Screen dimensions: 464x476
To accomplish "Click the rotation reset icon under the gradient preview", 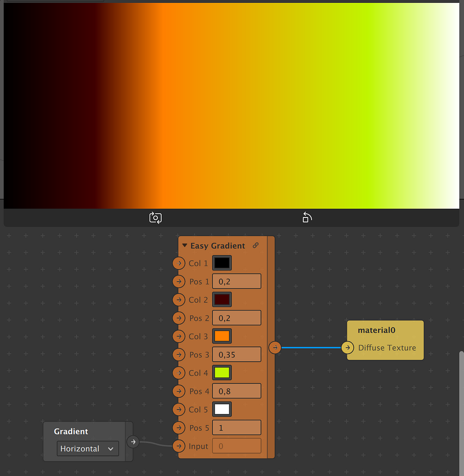I will tap(307, 217).
